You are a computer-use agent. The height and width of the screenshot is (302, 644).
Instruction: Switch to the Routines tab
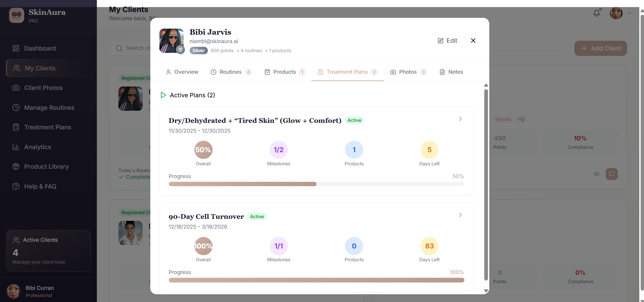(x=230, y=72)
